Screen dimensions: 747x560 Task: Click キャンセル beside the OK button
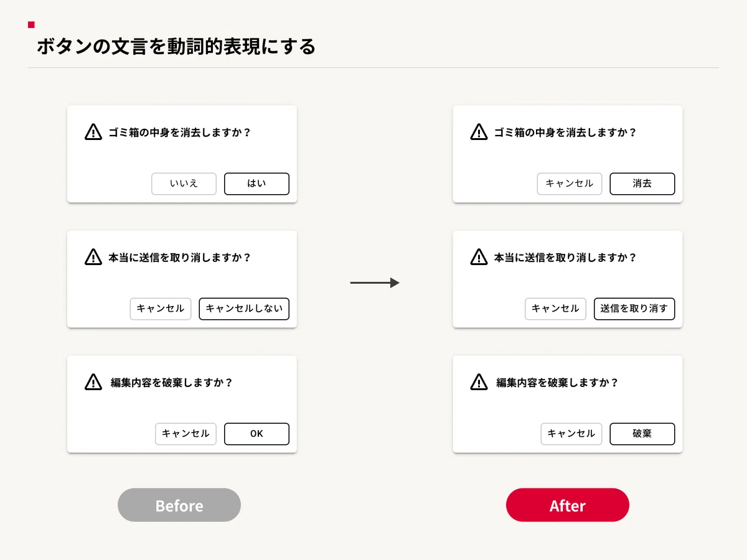tap(186, 434)
